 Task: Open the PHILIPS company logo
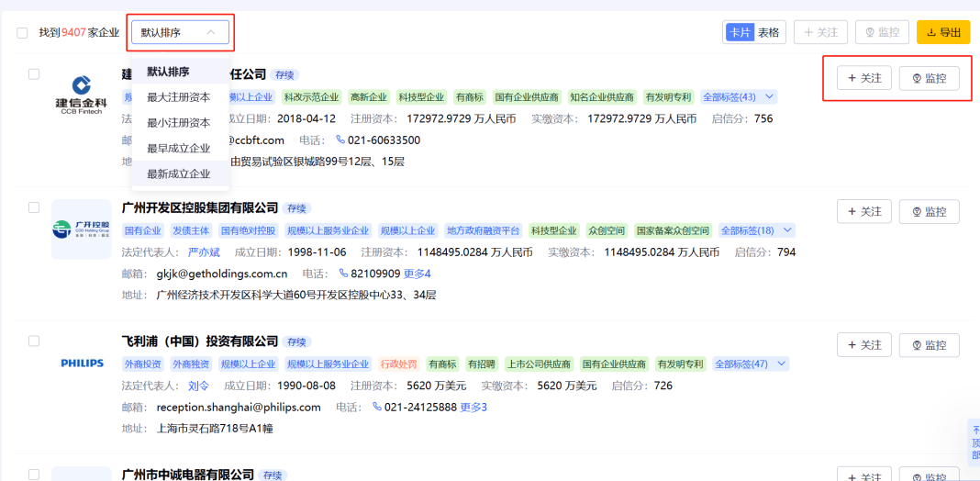(82, 363)
